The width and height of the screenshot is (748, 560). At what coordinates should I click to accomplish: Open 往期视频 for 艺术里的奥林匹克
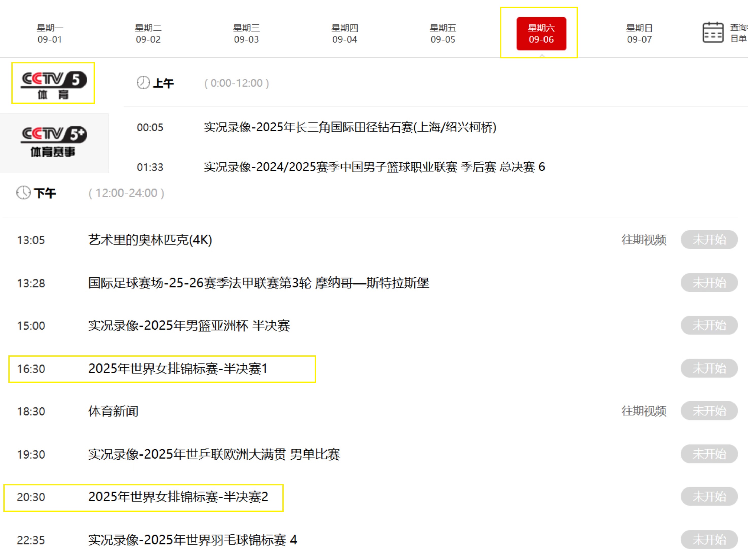[x=644, y=240]
